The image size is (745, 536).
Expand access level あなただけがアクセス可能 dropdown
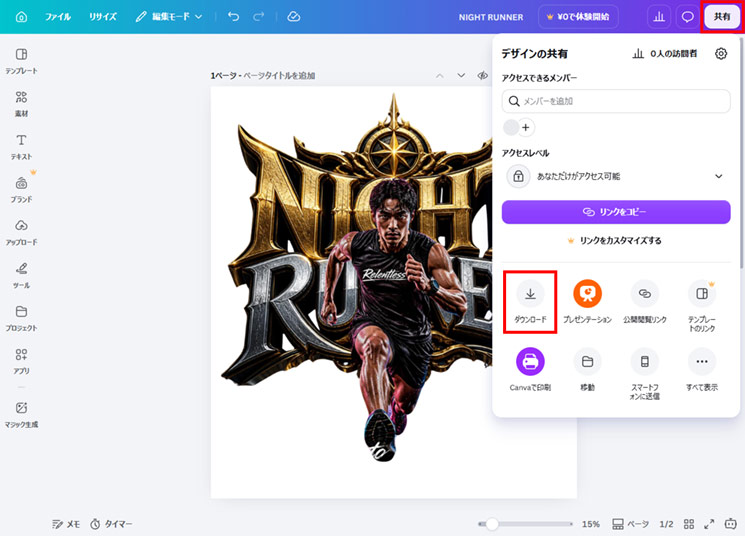pyautogui.click(x=616, y=176)
